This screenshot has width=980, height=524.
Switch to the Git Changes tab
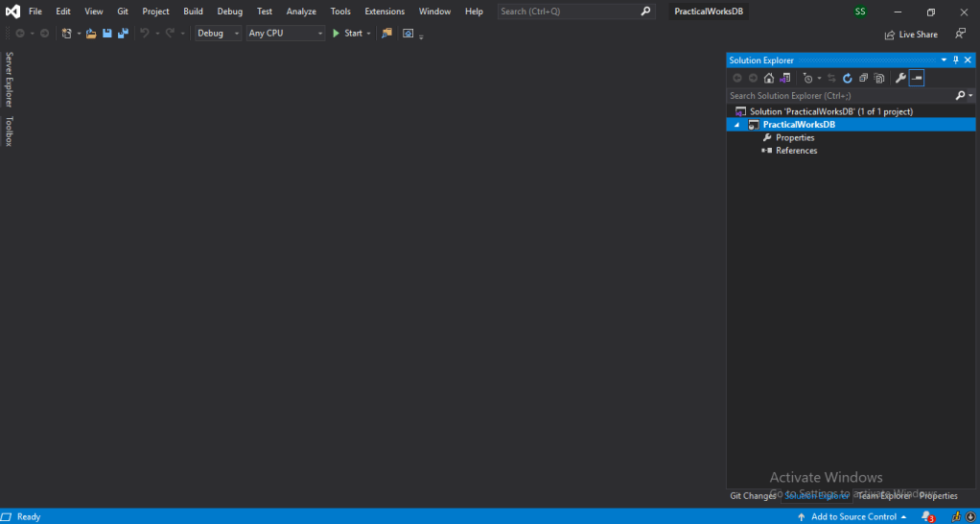click(753, 496)
